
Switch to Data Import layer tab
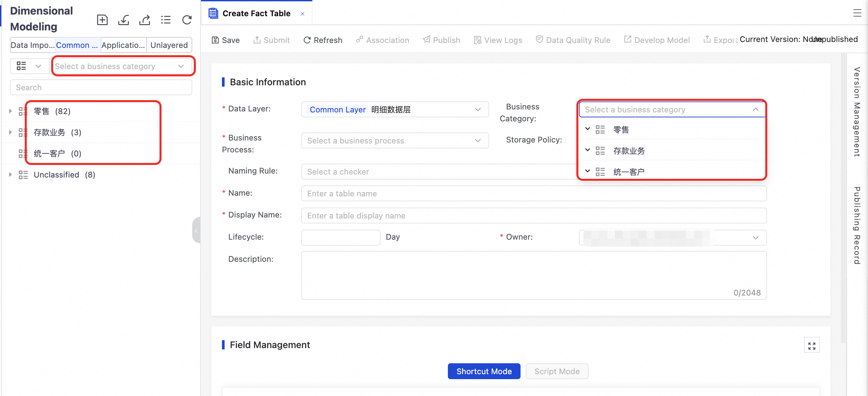(x=33, y=45)
